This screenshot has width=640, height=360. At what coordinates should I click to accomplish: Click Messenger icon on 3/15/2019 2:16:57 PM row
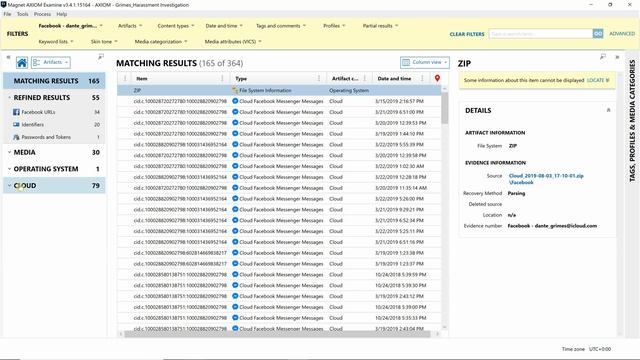[x=235, y=101]
